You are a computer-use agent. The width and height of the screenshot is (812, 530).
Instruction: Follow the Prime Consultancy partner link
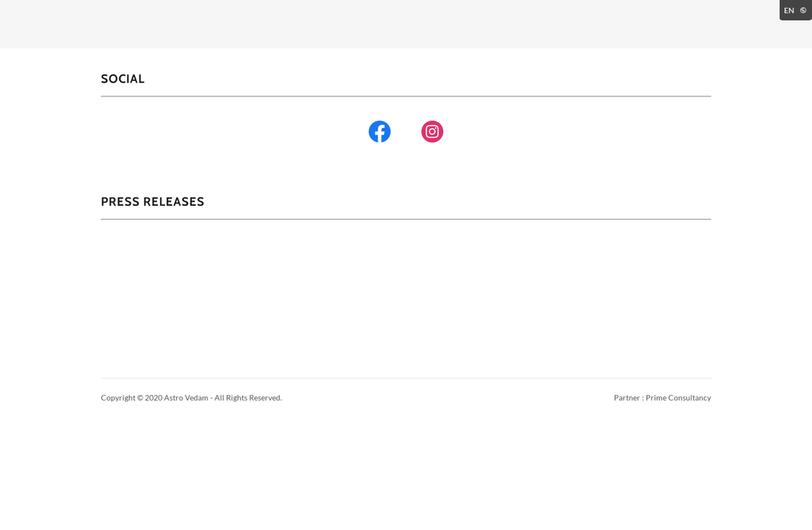pos(678,397)
